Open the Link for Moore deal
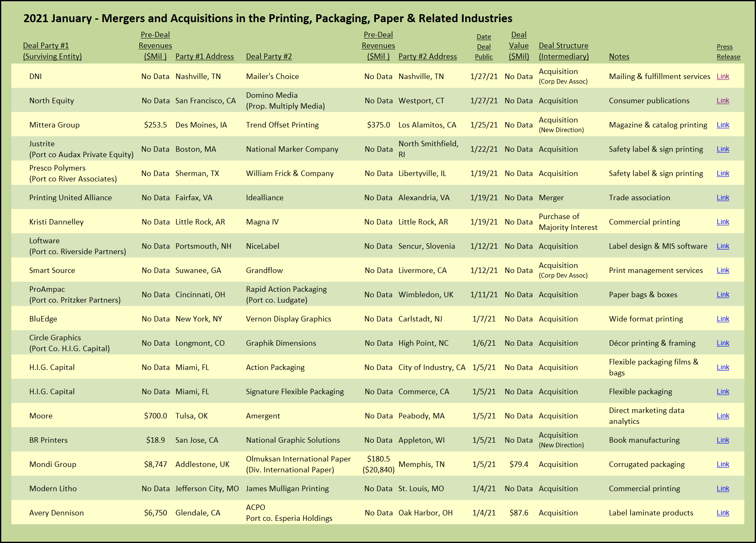756x543 pixels. 723,416
